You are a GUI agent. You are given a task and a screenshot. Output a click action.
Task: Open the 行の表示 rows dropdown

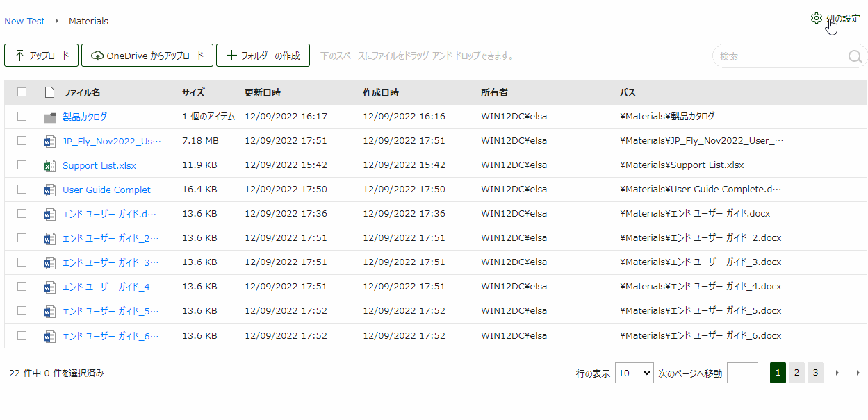coord(634,373)
